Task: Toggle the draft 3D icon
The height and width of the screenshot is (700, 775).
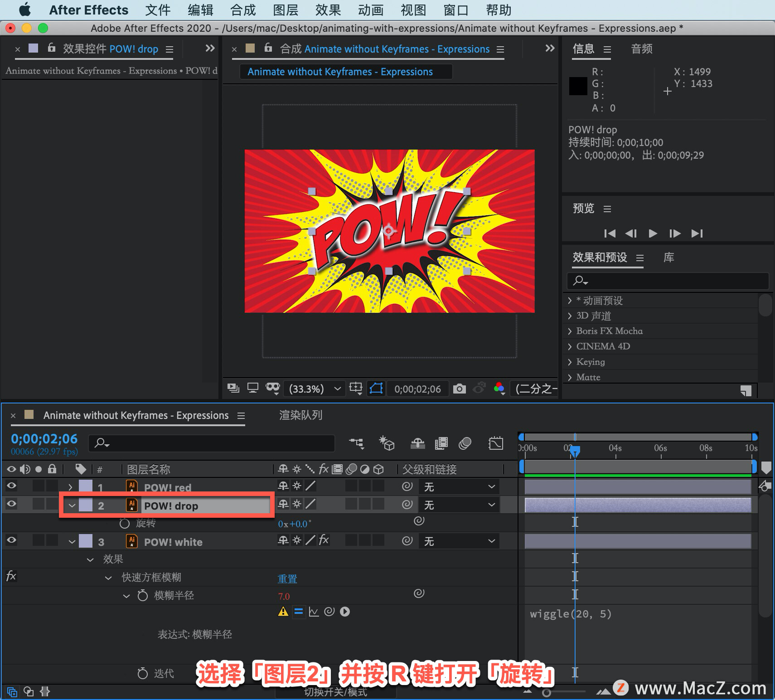Action: (x=387, y=443)
